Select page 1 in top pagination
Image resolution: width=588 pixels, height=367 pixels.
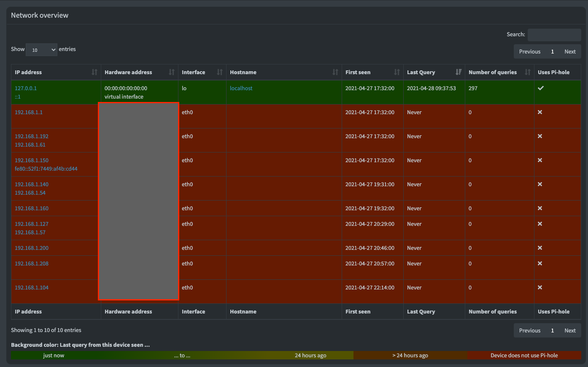point(553,51)
